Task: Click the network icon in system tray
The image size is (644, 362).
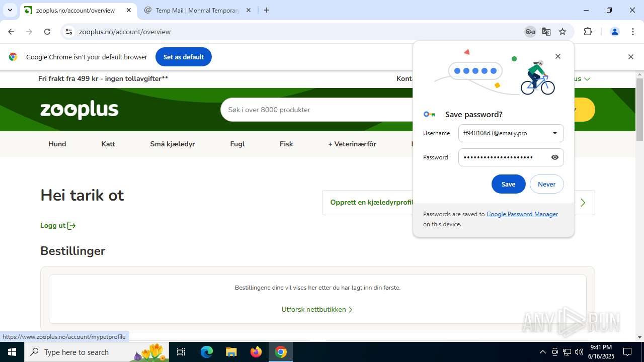Action: pos(567,352)
